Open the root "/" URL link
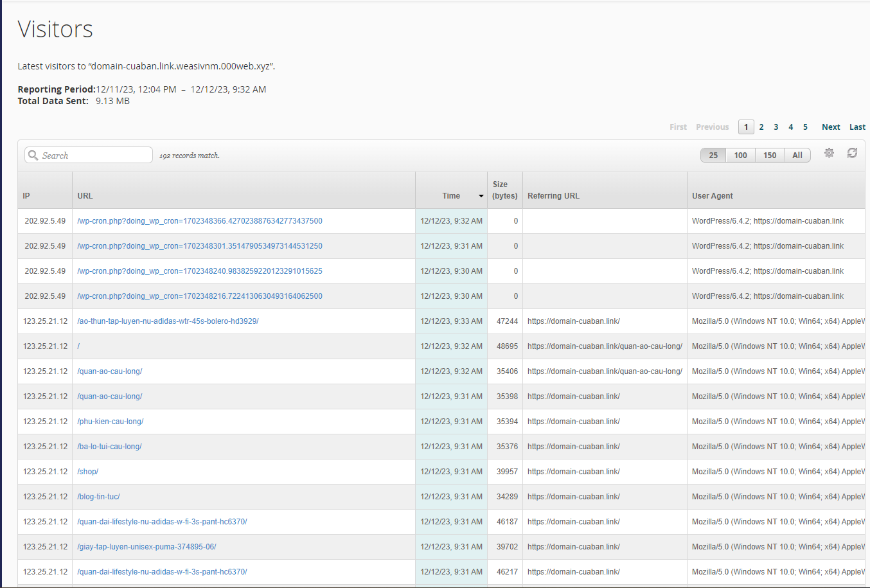870x588 pixels. pos(78,346)
